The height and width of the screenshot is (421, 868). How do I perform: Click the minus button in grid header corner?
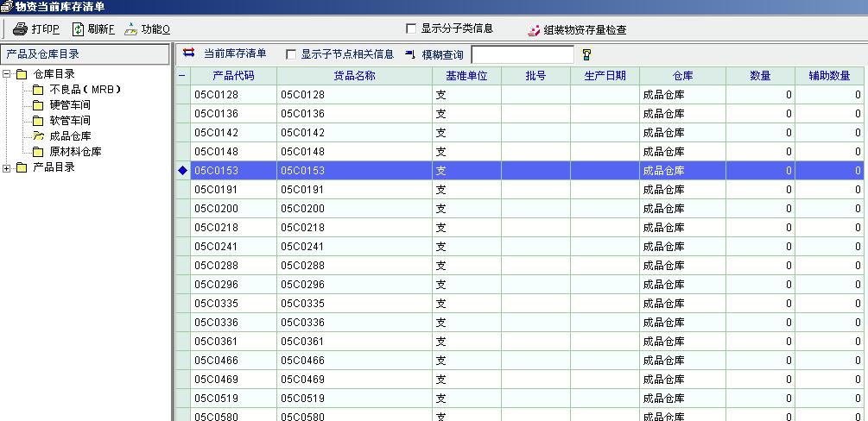click(181, 76)
